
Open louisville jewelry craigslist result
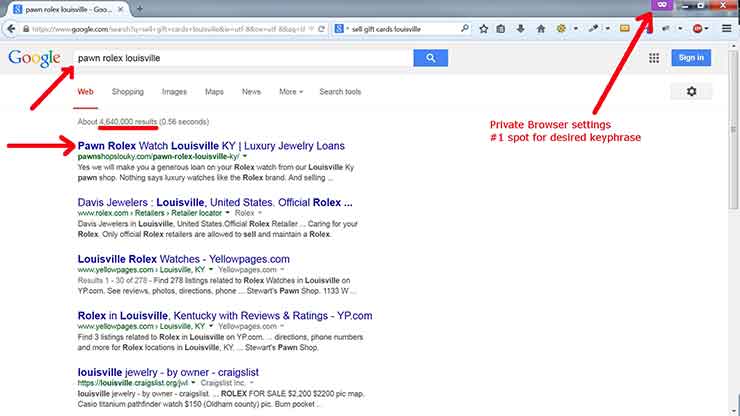[x=168, y=373]
